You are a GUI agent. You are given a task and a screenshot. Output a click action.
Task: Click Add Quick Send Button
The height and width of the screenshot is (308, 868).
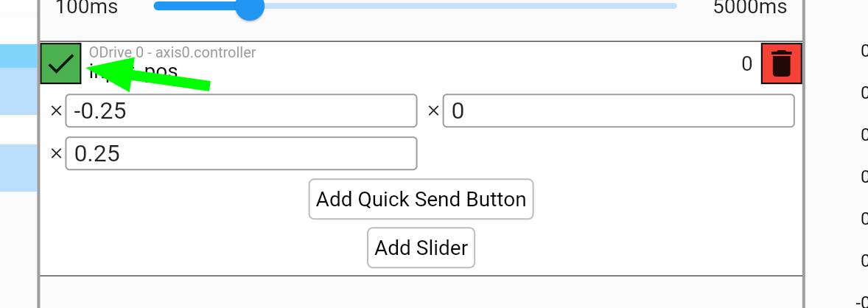(x=421, y=199)
